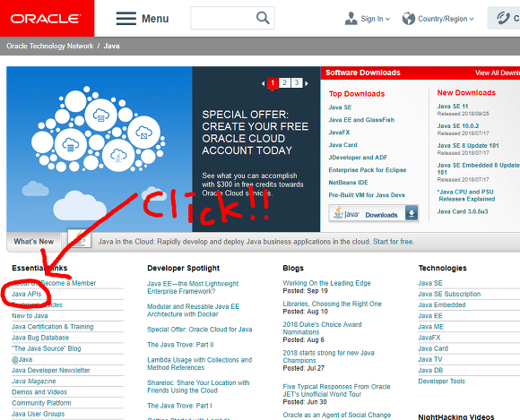
Task: Open Enterprise Pack for Eclipse link
Action: coord(368,170)
